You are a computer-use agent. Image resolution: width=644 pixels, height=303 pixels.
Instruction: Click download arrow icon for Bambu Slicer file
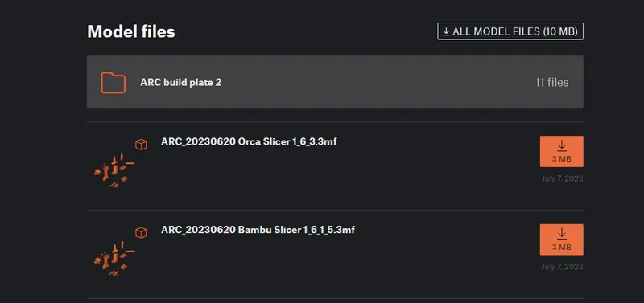(x=561, y=234)
